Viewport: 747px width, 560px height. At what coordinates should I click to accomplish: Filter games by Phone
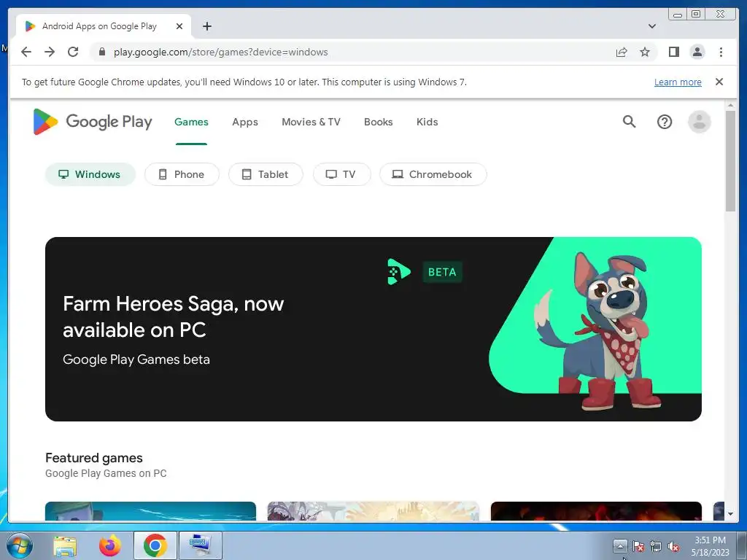click(x=182, y=174)
